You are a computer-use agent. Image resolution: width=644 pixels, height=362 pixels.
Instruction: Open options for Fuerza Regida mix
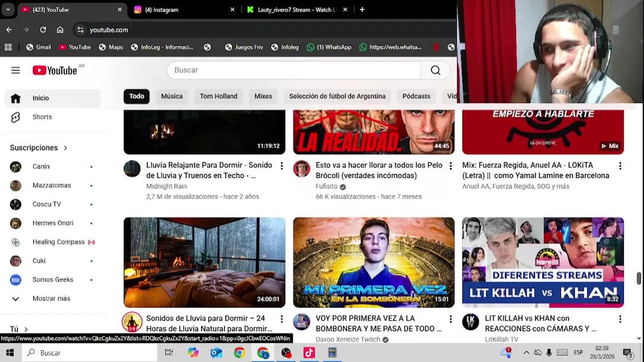coord(620,166)
